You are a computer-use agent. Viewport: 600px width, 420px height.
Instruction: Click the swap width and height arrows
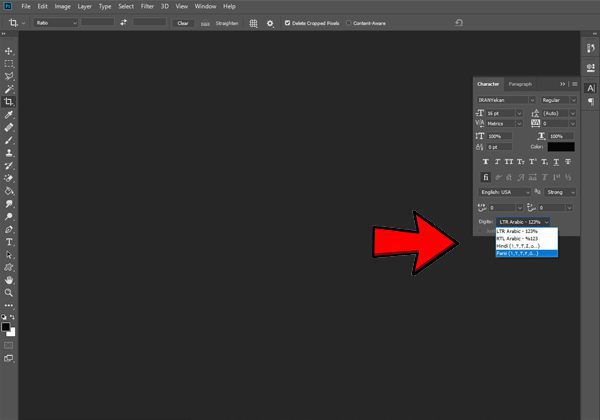click(x=123, y=23)
